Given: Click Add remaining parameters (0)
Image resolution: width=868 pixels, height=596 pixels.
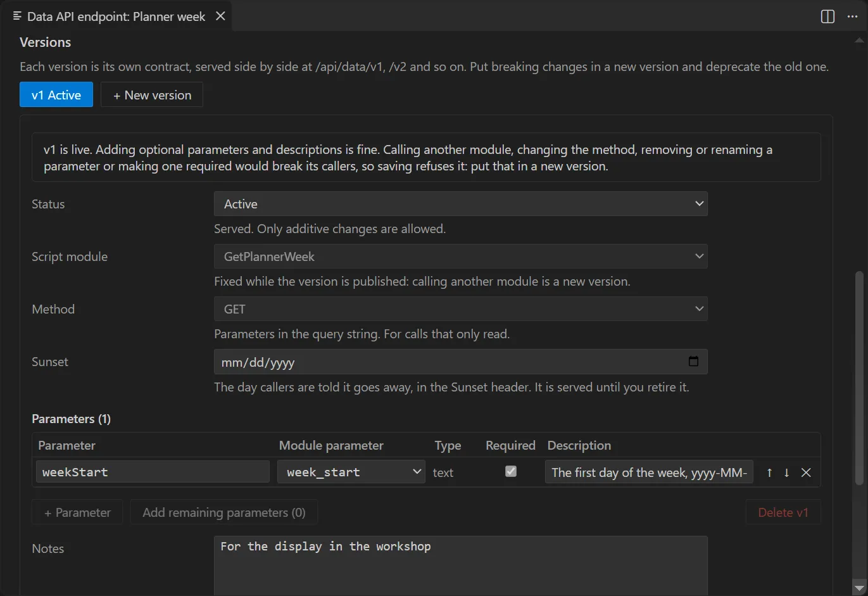Looking at the screenshot, I should 224,512.
